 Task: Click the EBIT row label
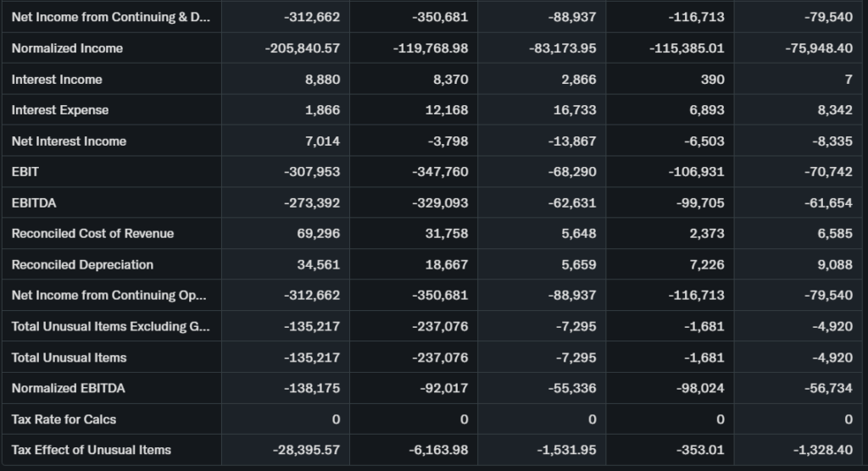coord(25,172)
